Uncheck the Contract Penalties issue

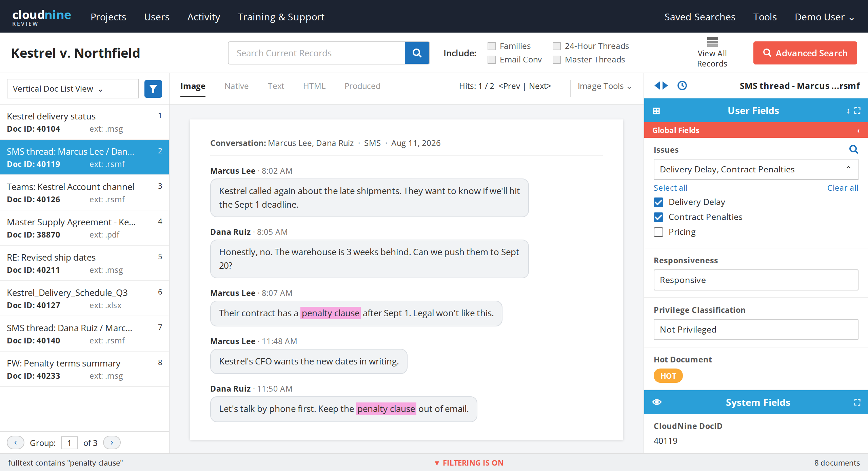658,217
